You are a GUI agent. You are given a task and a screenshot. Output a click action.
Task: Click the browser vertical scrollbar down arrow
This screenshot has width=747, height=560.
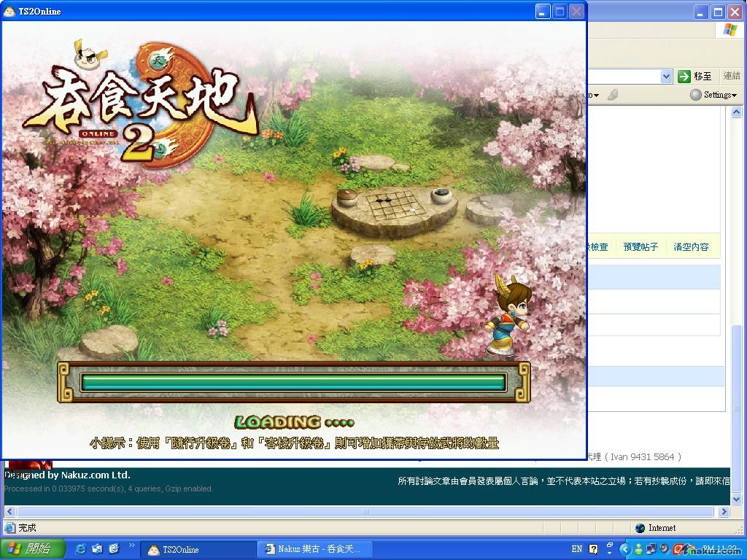coord(737,499)
